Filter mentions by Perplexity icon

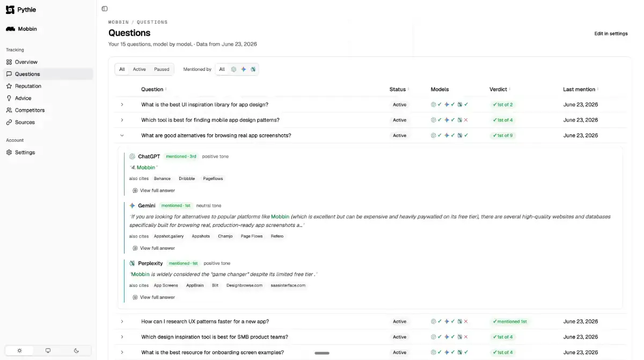click(253, 69)
